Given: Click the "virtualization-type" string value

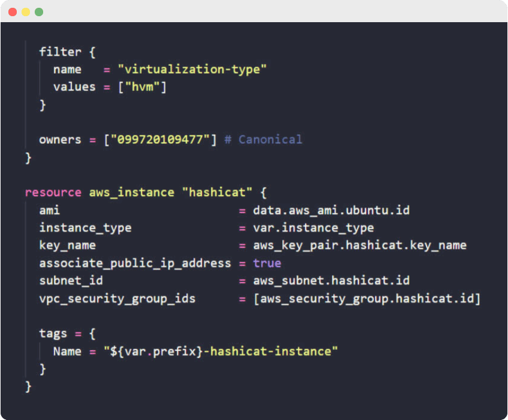Looking at the screenshot, I should coord(193,70).
